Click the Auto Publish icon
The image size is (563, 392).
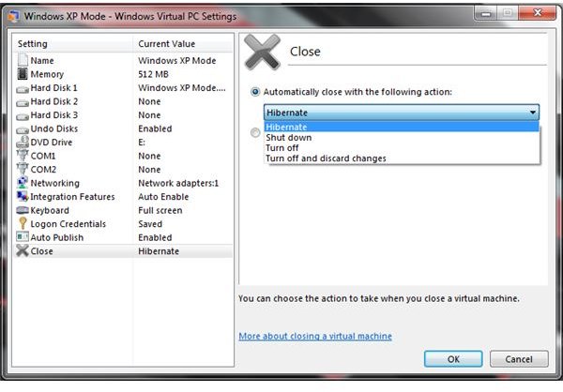tap(23, 237)
